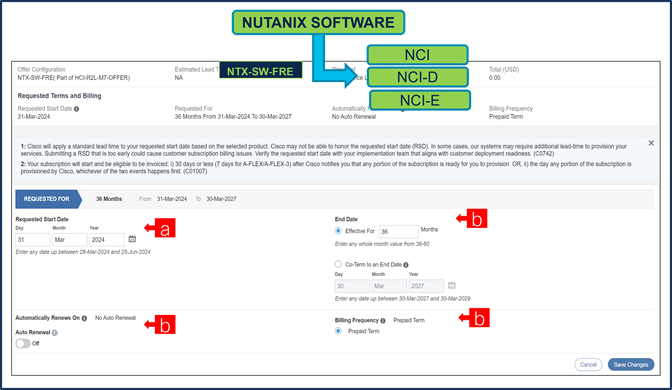Click the Co-Term Year field showing 2027
The image size is (672, 390).
(426, 286)
